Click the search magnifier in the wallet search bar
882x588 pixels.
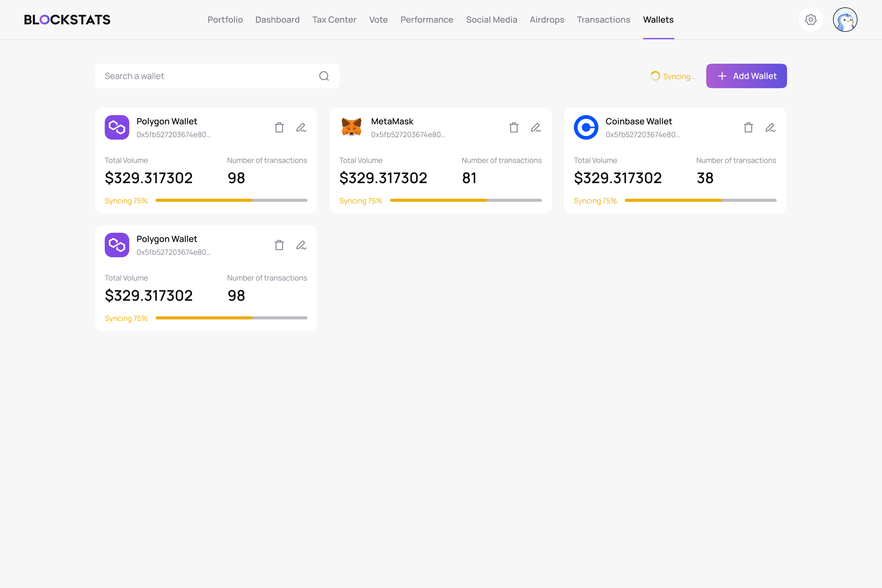pos(324,76)
